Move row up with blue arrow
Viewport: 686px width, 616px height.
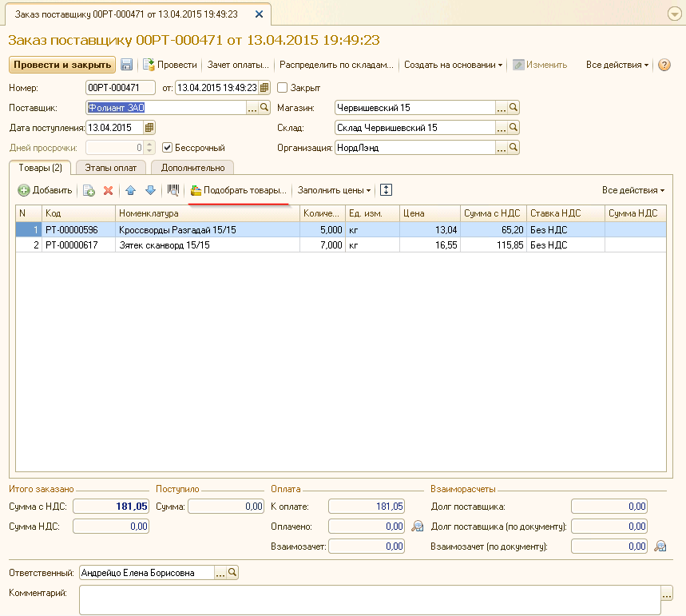pyautogui.click(x=131, y=190)
